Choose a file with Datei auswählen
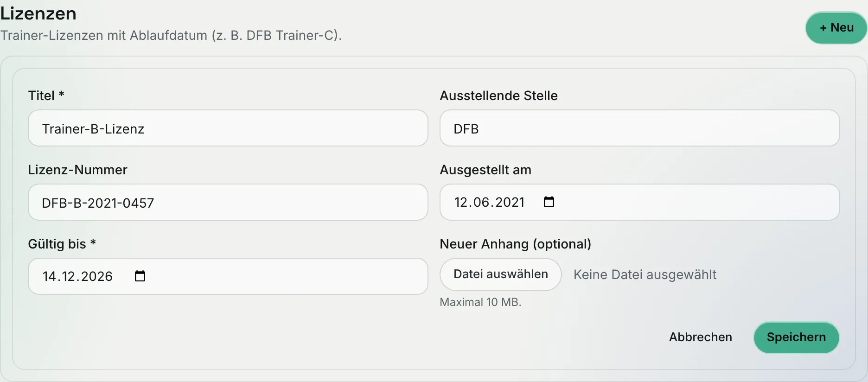 [x=500, y=274]
